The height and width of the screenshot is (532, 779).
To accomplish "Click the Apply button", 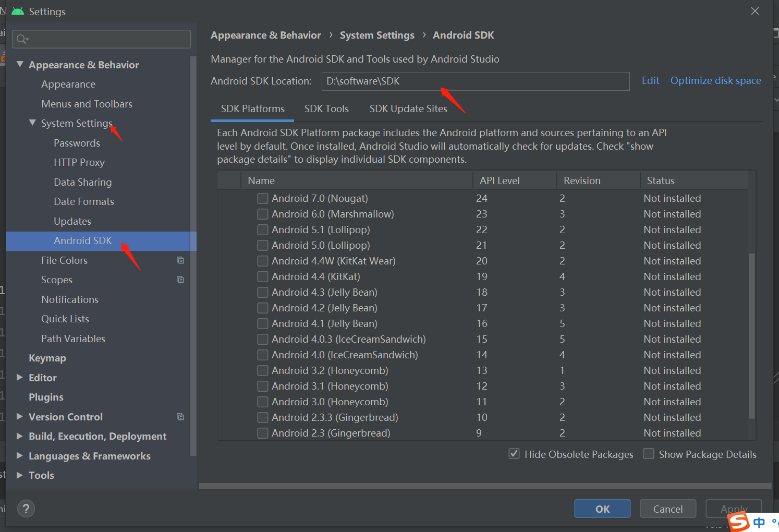I will (x=734, y=509).
